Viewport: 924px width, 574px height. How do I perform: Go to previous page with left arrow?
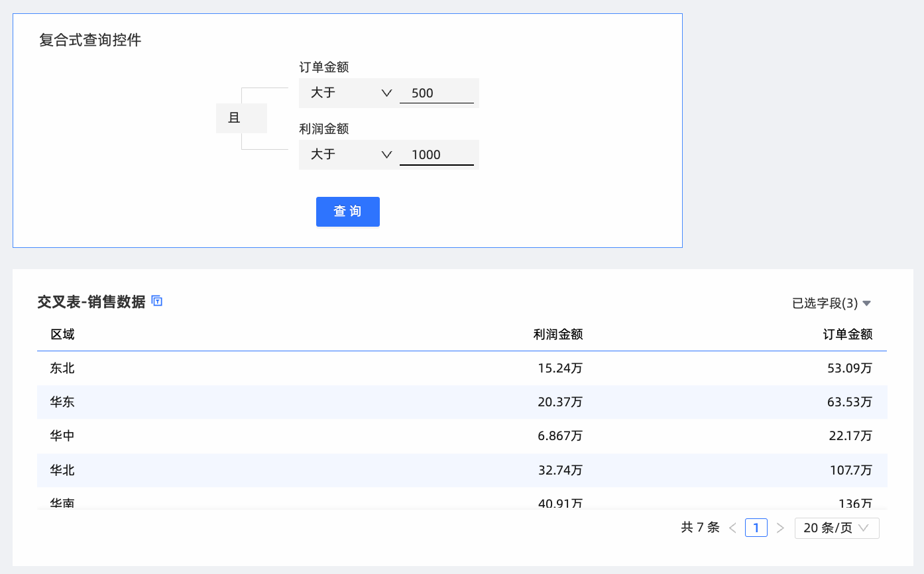(x=732, y=528)
